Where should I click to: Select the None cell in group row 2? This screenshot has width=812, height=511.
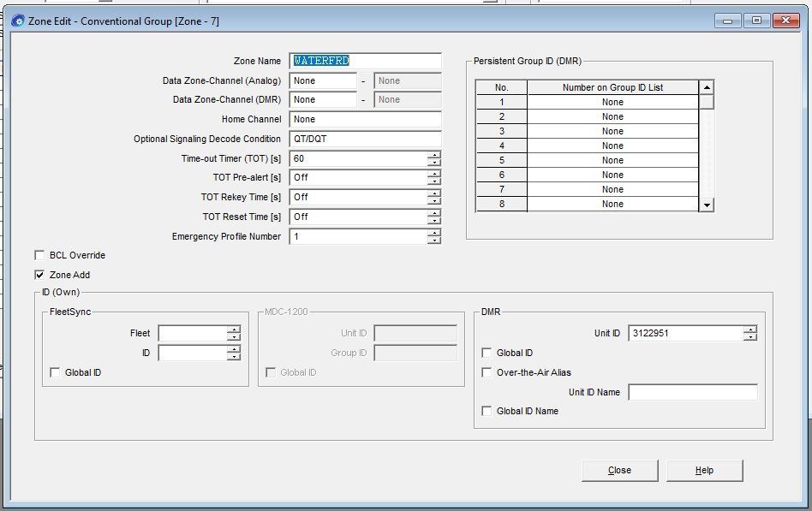click(612, 117)
